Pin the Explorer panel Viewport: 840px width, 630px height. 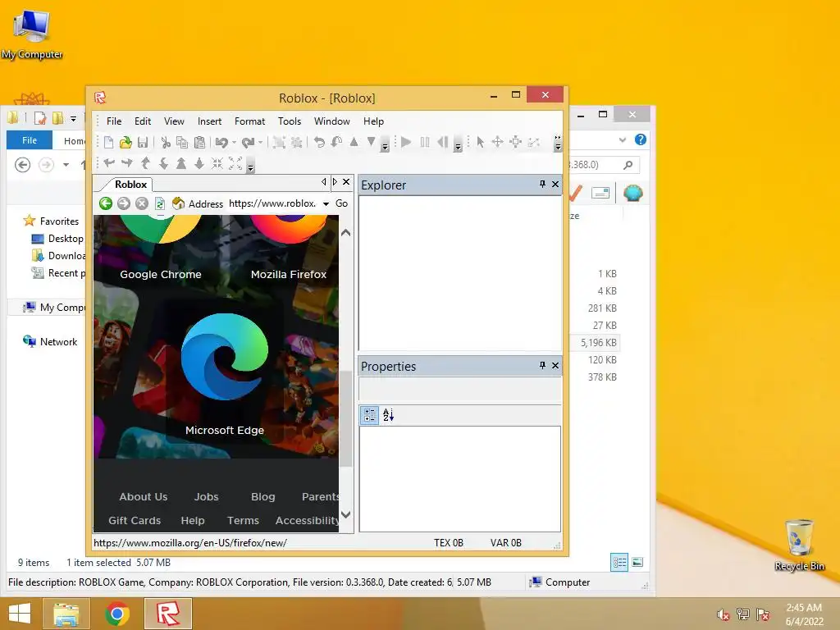[542, 184]
